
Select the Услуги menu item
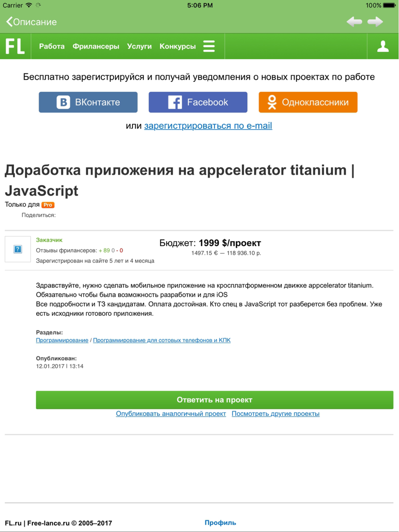139,46
